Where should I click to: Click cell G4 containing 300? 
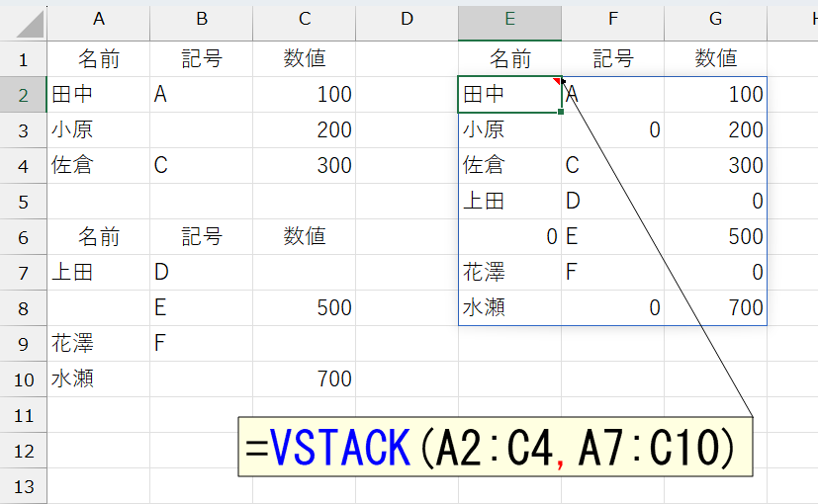click(x=715, y=166)
